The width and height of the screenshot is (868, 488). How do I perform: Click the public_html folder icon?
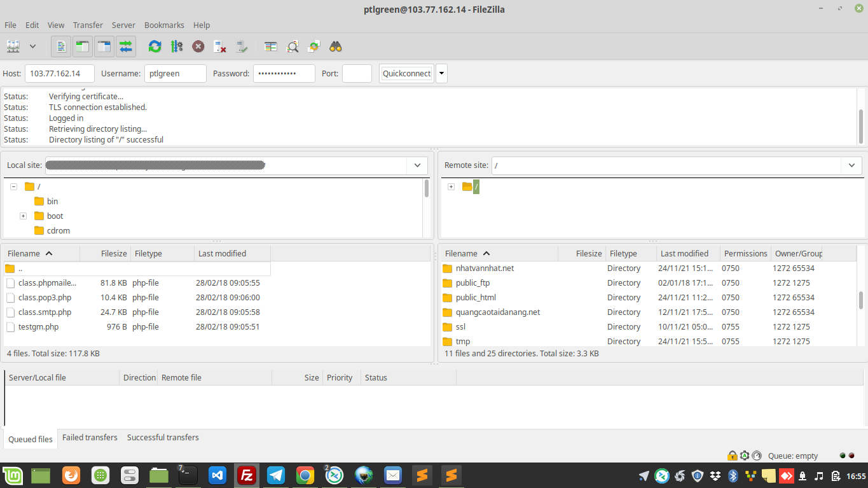447,297
